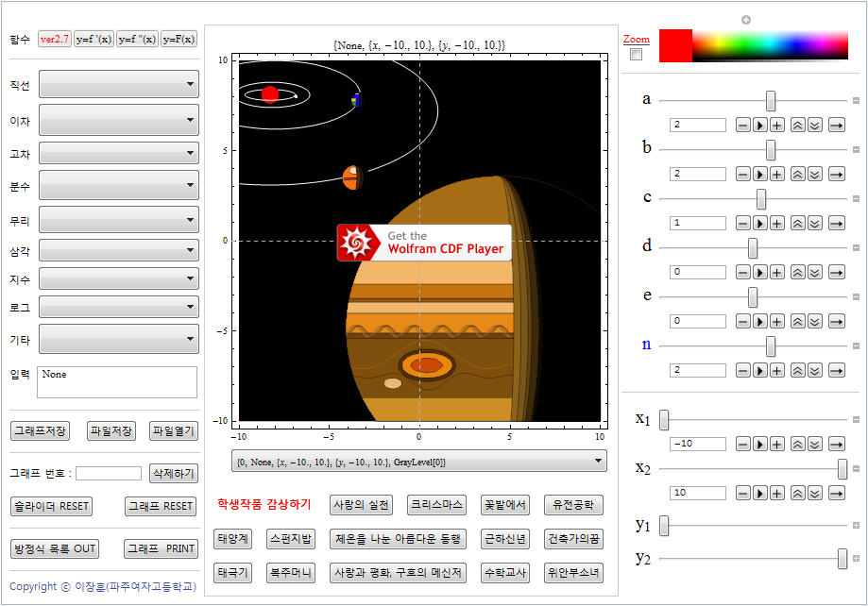The height and width of the screenshot is (606, 868).
Task: Click the 그래프 RESET button
Action: point(161,506)
